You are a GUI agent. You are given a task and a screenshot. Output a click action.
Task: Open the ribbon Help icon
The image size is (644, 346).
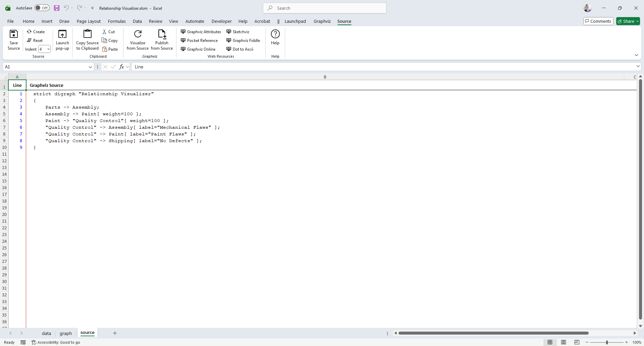[x=275, y=34]
